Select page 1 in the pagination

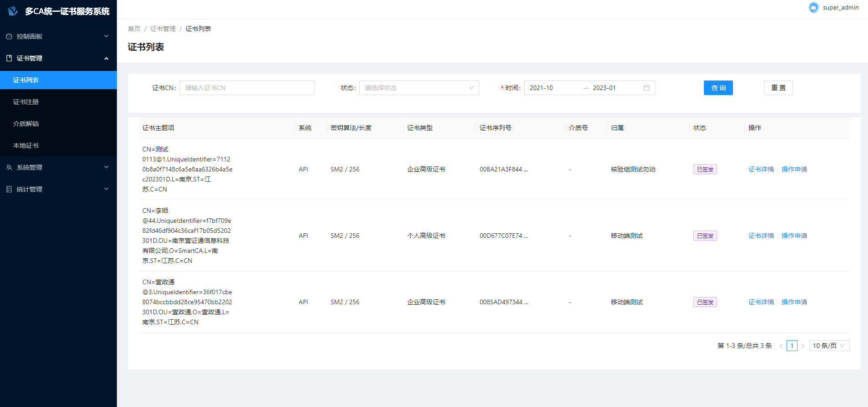click(792, 346)
